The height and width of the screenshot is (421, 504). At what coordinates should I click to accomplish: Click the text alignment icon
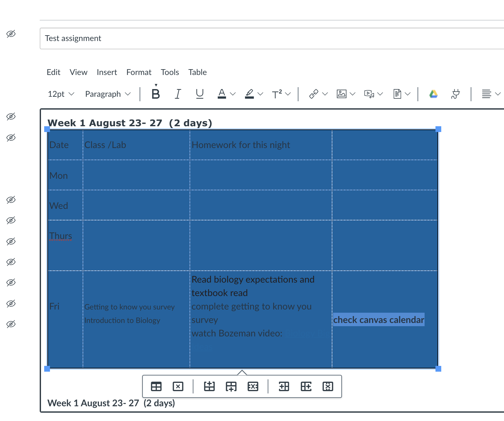[486, 94]
